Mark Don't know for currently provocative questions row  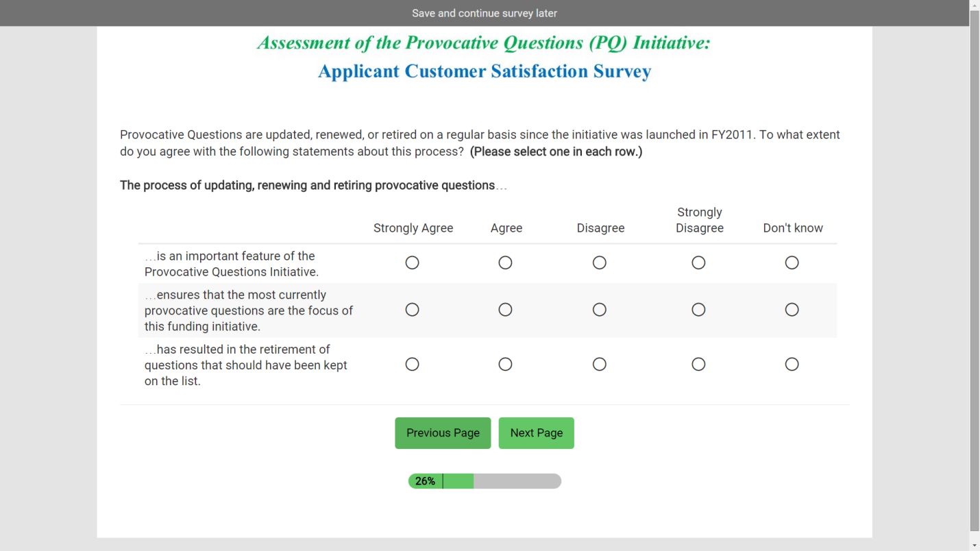click(792, 310)
